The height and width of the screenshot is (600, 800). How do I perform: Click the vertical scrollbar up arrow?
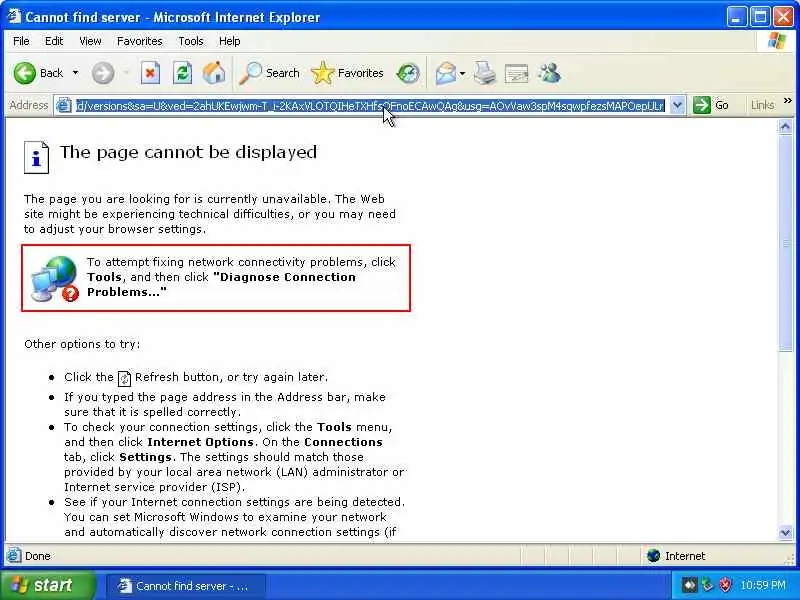(785, 126)
